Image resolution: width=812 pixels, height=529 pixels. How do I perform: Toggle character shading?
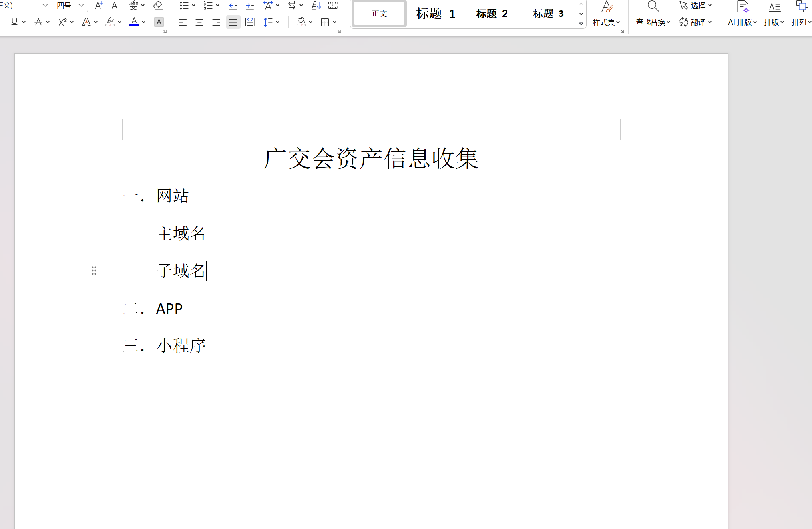(x=159, y=22)
